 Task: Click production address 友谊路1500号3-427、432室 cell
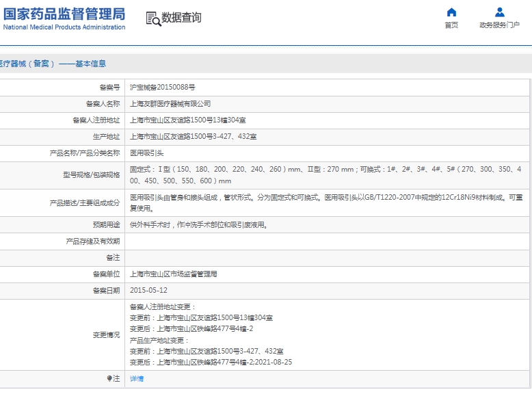click(193, 137)
